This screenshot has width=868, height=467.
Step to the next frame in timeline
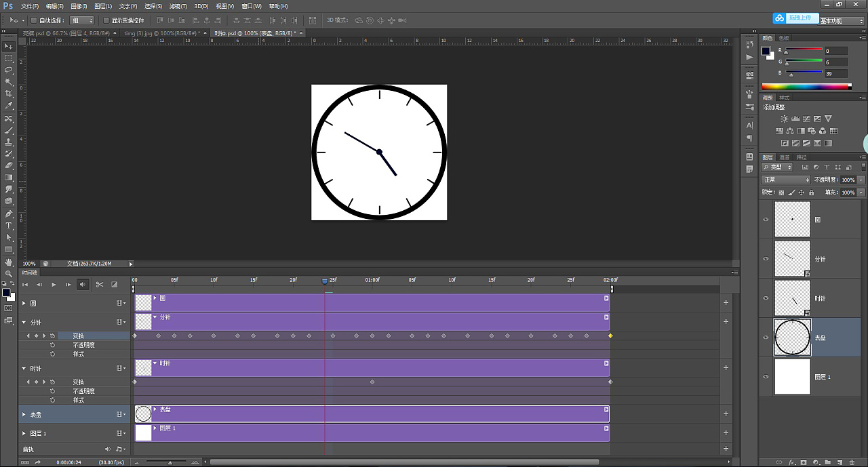(x=68, y=285)
